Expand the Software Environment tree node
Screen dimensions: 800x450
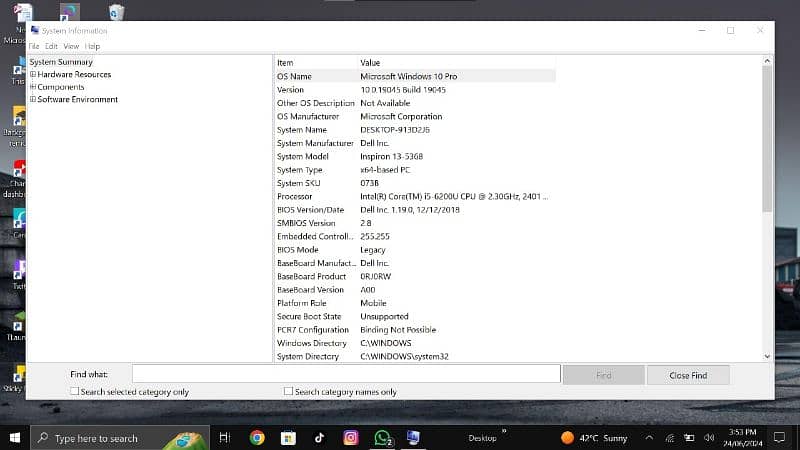[x=33, y=99]
